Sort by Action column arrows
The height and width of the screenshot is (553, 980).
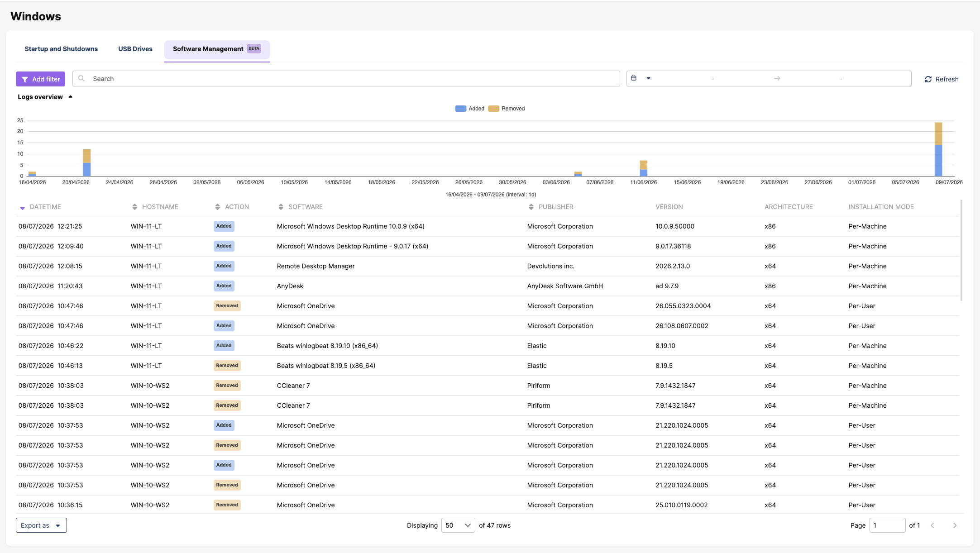pyautogui.click(x=217, y=207)
